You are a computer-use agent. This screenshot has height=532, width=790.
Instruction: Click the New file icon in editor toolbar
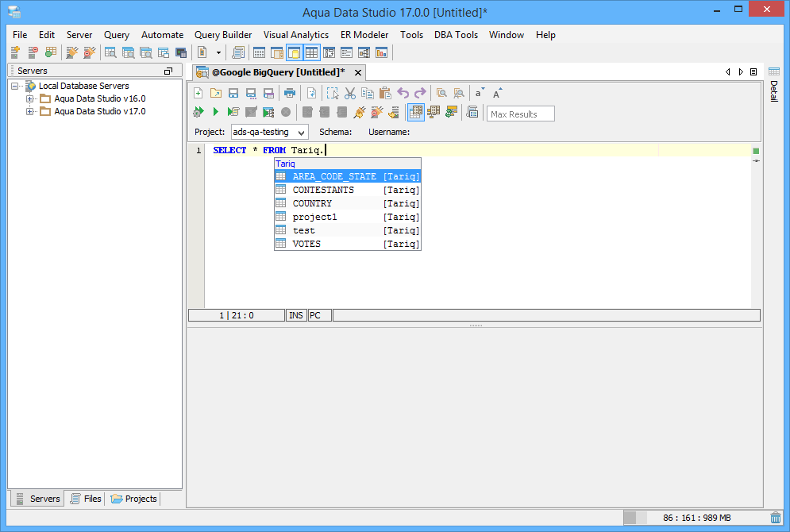198,93
